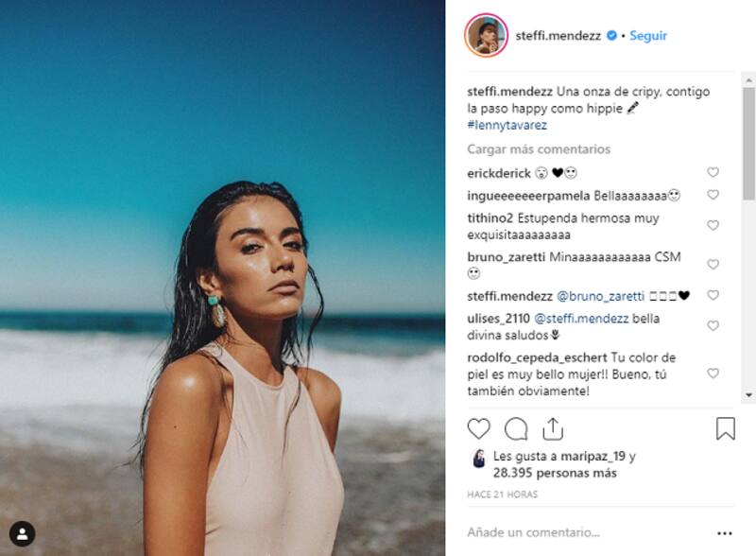
Task: Focus the Añade un comentario field
Action: [567, 532]
